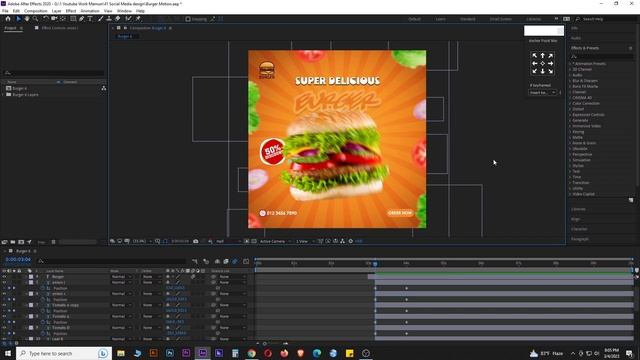Move anchor point to top-center arrow
This screenshot has width=640, height=360.
coord(542,56)
